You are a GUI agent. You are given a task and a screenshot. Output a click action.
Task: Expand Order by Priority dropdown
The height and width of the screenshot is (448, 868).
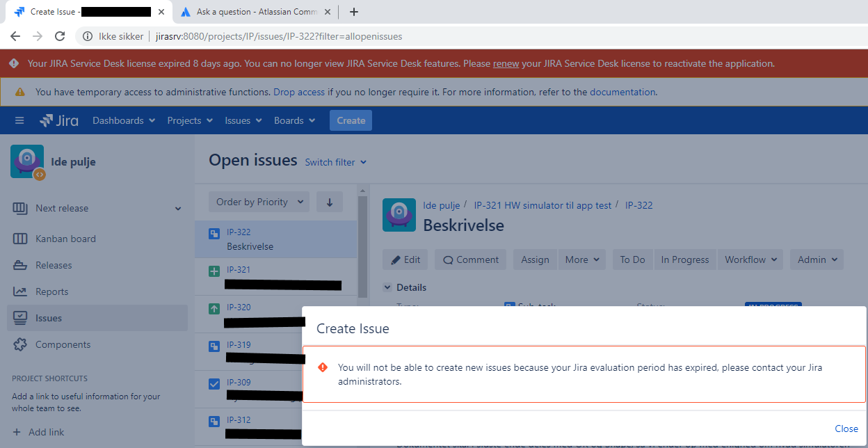(x=259, y=202)
